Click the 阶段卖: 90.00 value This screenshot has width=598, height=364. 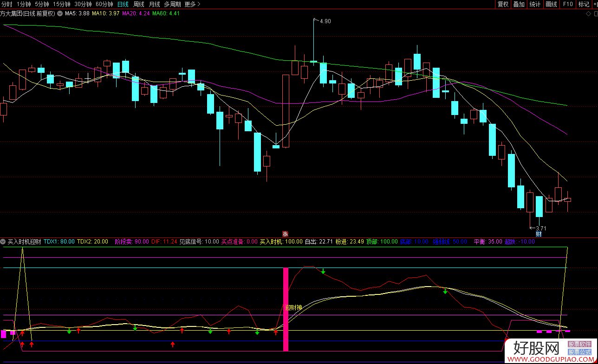132,242
